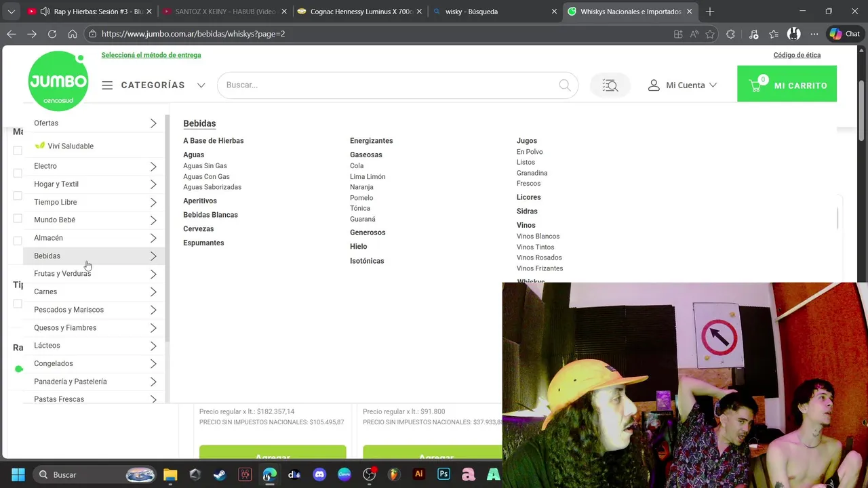Open Canva from taskbar

pyautogui.click(x=344, y=474)
